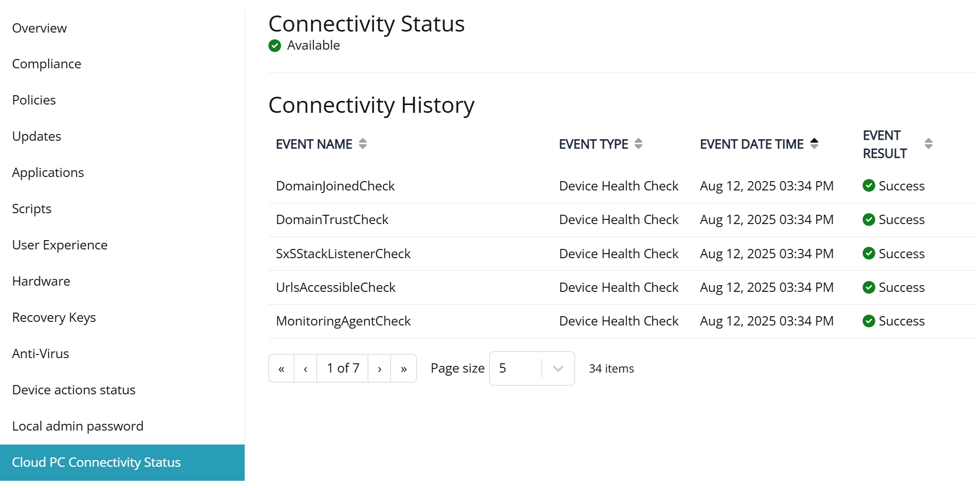Image resolution: width=980 pixels, height=488 pixels.
Task: Toggle sort on Event Date Time column
Action: (814, 144)
